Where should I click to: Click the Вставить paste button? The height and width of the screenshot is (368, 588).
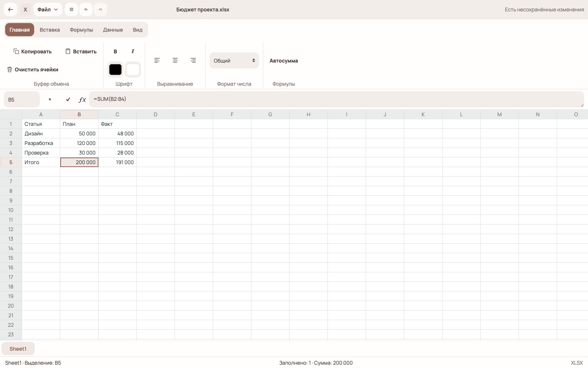pos(81,52)
